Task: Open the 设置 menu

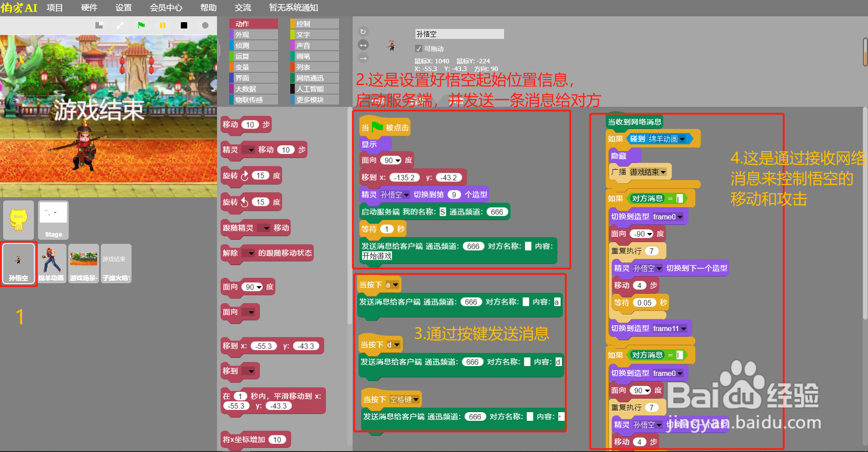Action: [x=123, y=8]
